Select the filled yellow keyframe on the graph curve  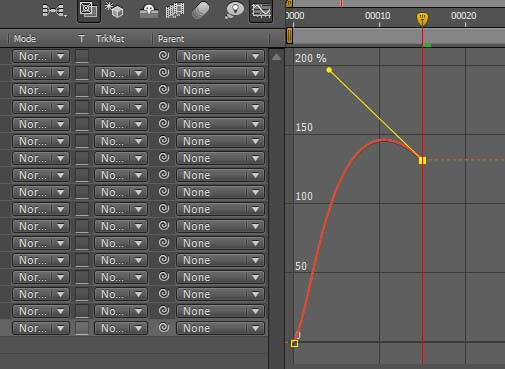(422, 161)
